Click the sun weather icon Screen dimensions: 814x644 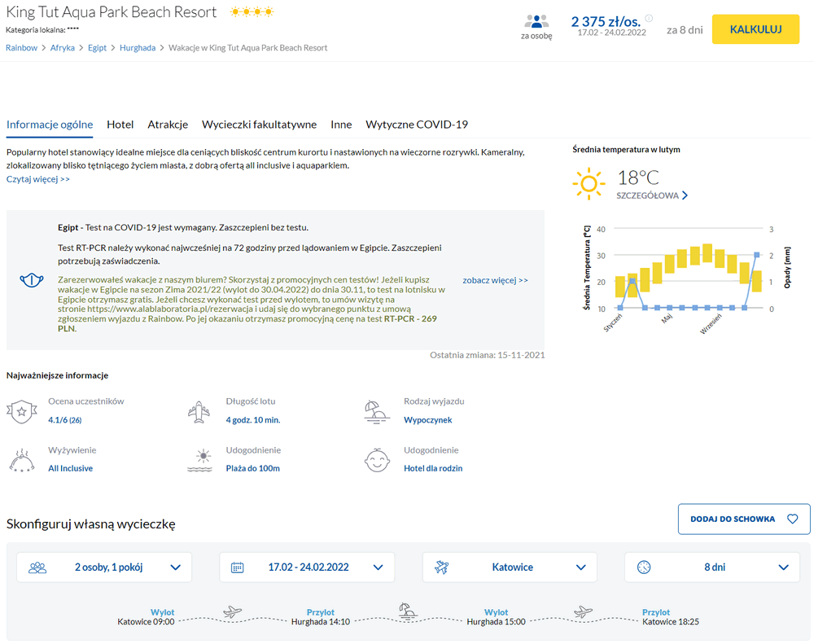coord(589,184)
